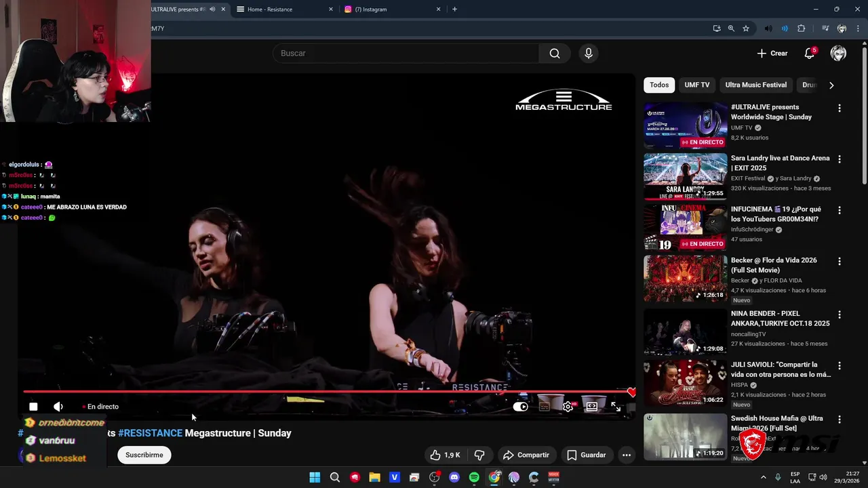The image size is (868, 488).
Task: Toggle subtitles in the video player
Action: tap(544, 407)
